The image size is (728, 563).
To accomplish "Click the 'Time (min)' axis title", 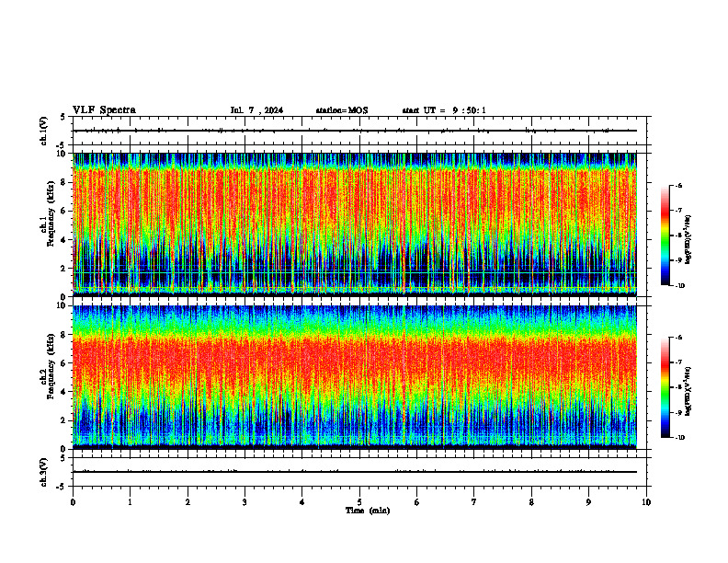I will click(x=368, y=511).
